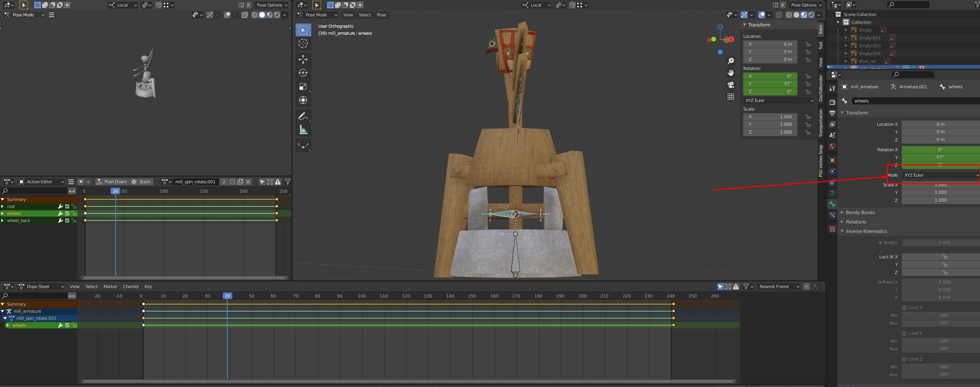Screen dimensions: 980x387
Task: Open the Pose menu in viewport header
Action: [x=381, y=15]
